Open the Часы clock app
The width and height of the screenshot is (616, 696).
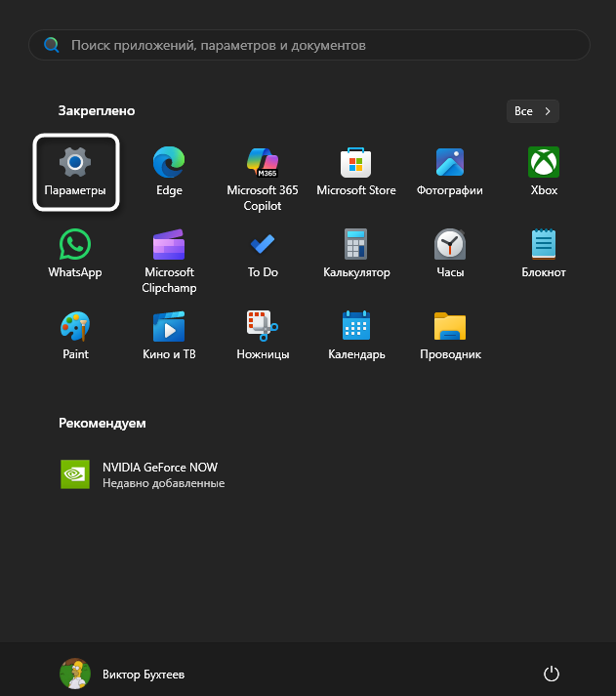tap(450, 254)
